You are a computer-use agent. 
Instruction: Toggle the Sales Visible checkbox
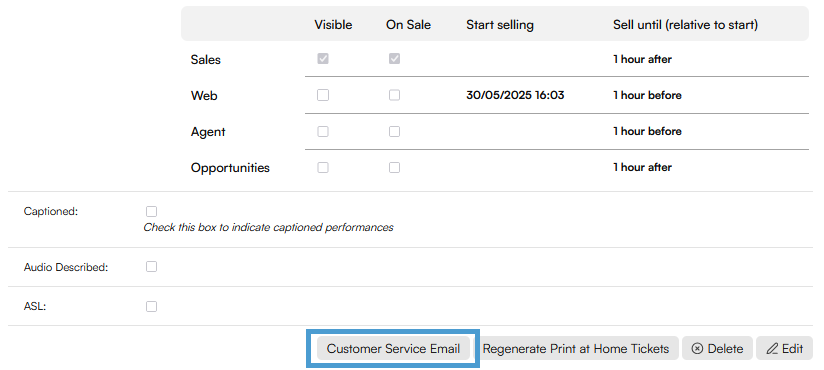(323, 59)
